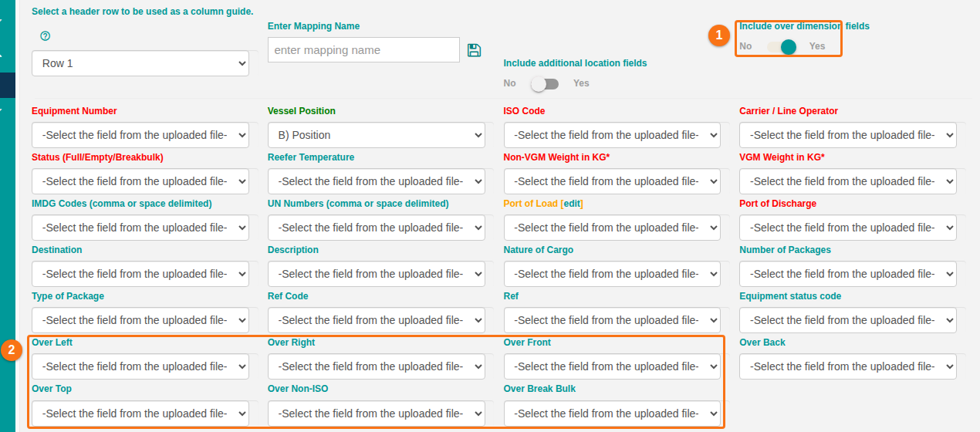Open the Over Break Bulk dropdown
Viewport: 980px width, 432px height.
coord(612,413)
